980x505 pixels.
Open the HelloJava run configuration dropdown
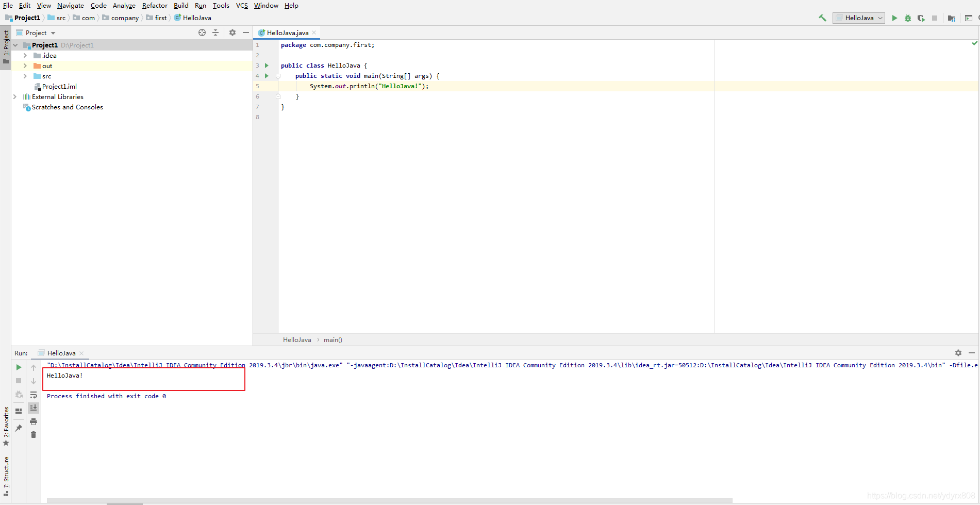(x=859, y=18)
